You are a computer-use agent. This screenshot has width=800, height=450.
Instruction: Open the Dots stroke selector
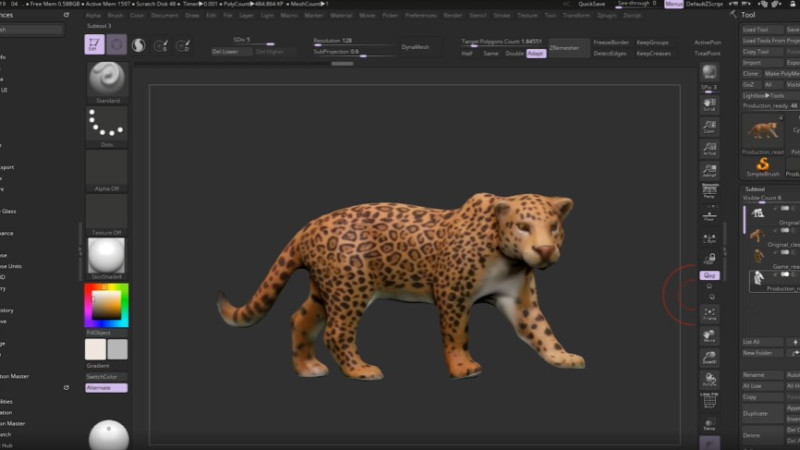point(107,123)
